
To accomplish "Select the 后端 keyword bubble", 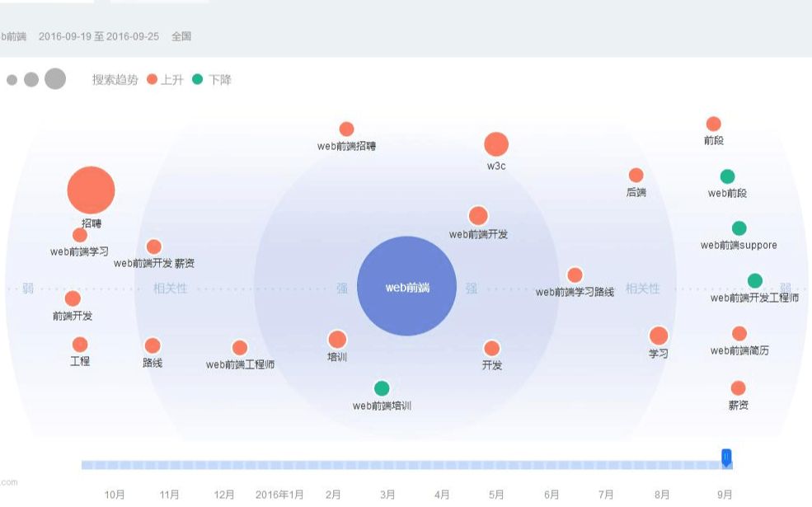I will point(636,176).
